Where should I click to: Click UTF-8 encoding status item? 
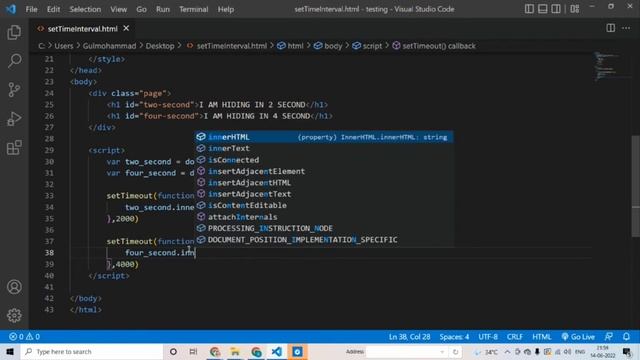coord(488,337)
